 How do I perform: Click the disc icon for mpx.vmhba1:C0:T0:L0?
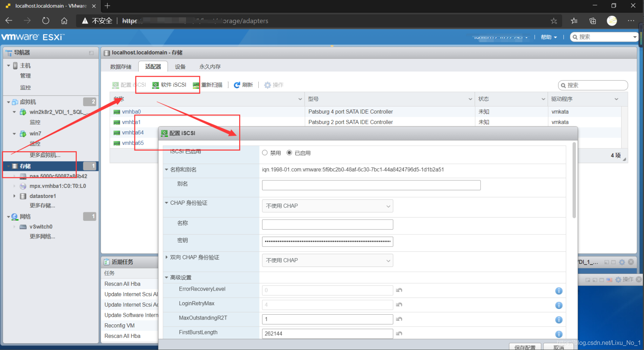[23, 186]
